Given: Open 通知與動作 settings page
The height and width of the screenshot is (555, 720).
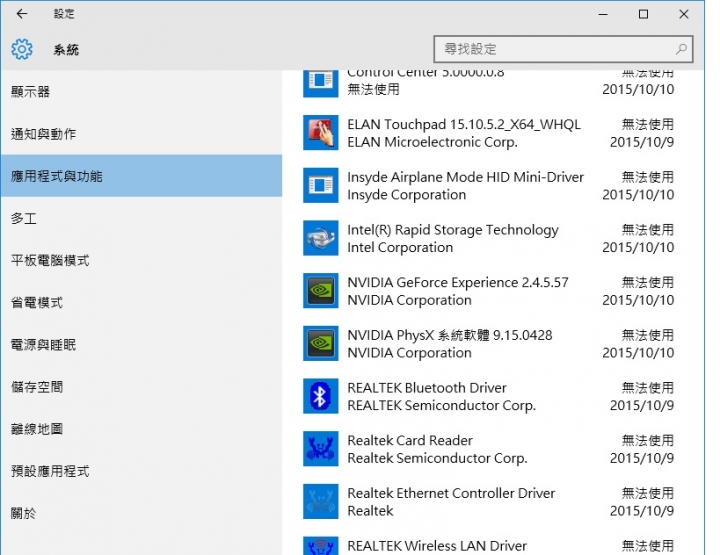Looking at the screenshot, I should [x=141, y=134].
